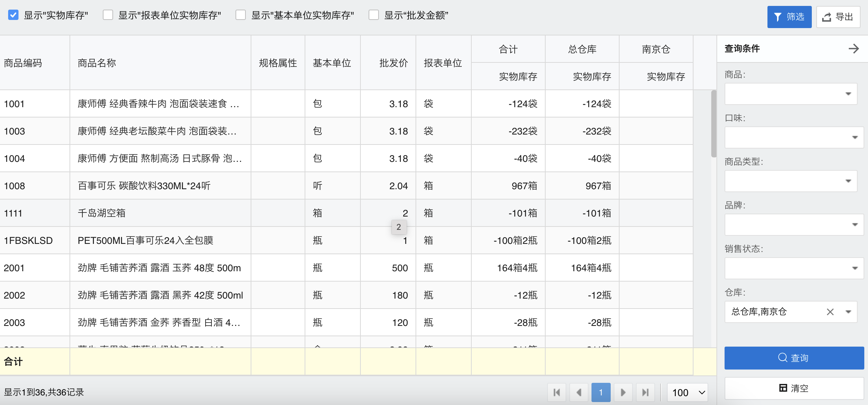Go to next page icon
Screen dimensions: 868x405
623,392
